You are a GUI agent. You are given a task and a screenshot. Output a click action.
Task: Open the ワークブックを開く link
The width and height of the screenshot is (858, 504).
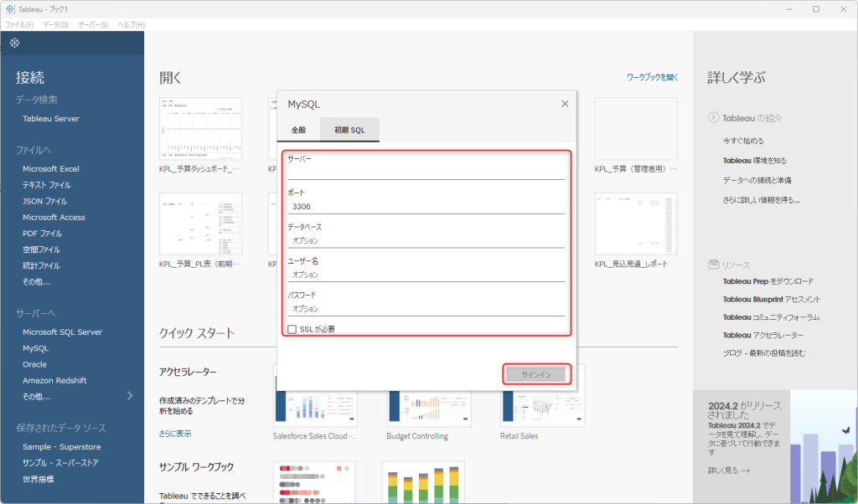pos(652,77)
